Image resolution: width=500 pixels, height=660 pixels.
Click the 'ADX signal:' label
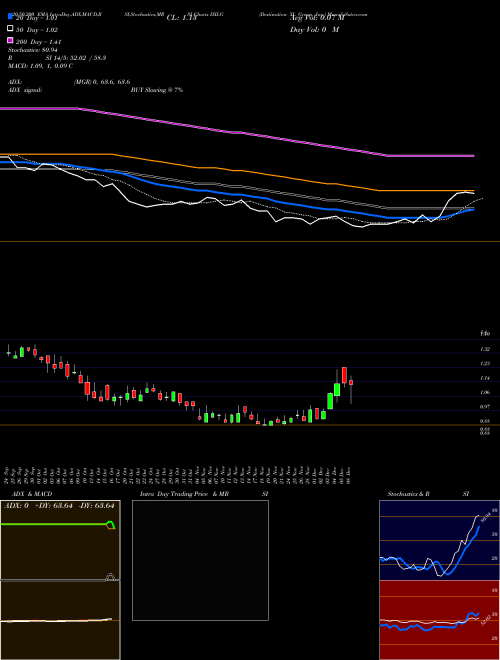point(25,90)
